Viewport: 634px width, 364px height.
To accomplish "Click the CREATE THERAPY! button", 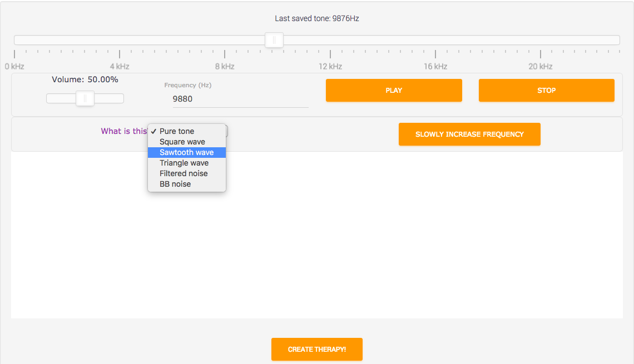I will click(x=316, y=349).
